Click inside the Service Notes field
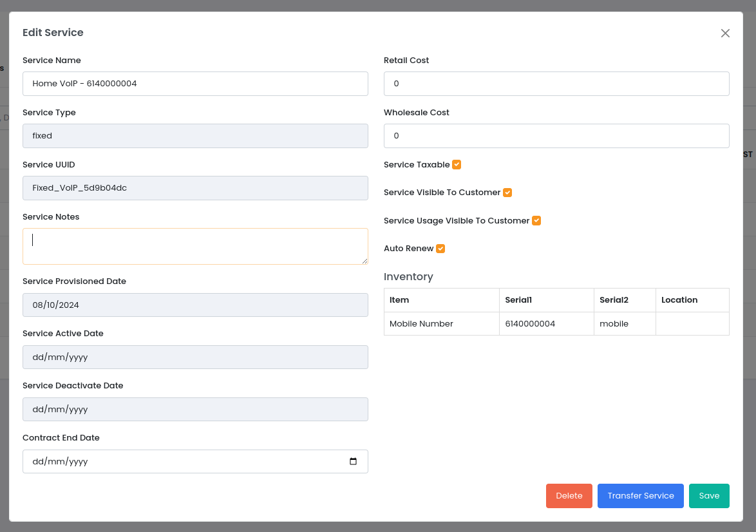The image size is (756, 532). point(195,246)
